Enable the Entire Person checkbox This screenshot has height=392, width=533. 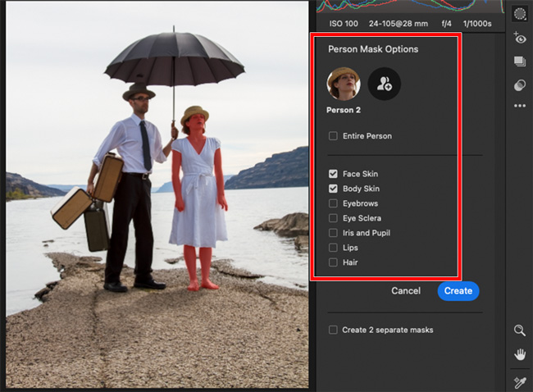click(x=333, y=136)
